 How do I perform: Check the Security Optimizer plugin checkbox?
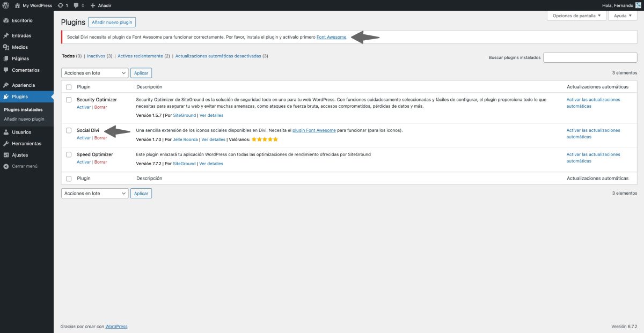69,100
